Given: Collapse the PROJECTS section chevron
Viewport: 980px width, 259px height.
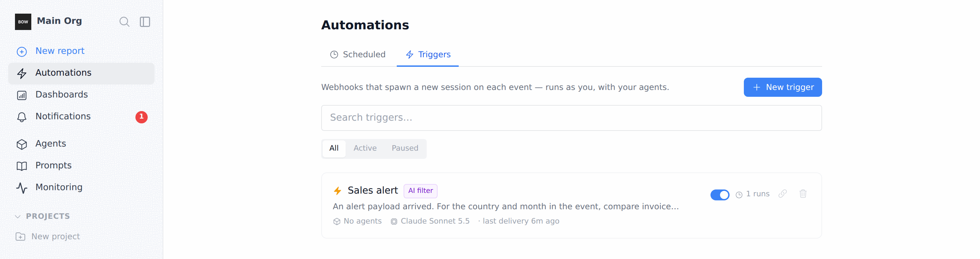Looking at the screenshot, I should coord(17,217).
